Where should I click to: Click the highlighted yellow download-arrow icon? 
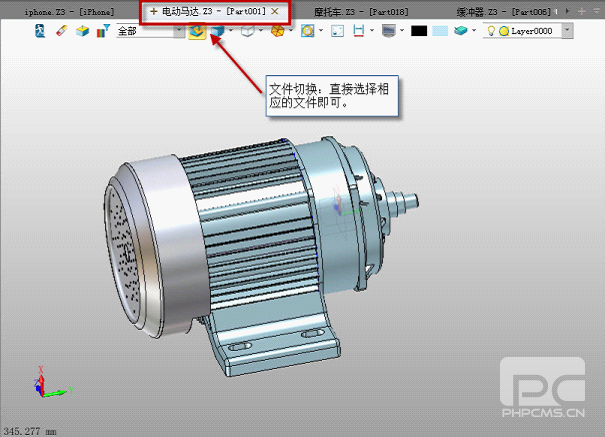pyautogui.click(x=197, y=31)
